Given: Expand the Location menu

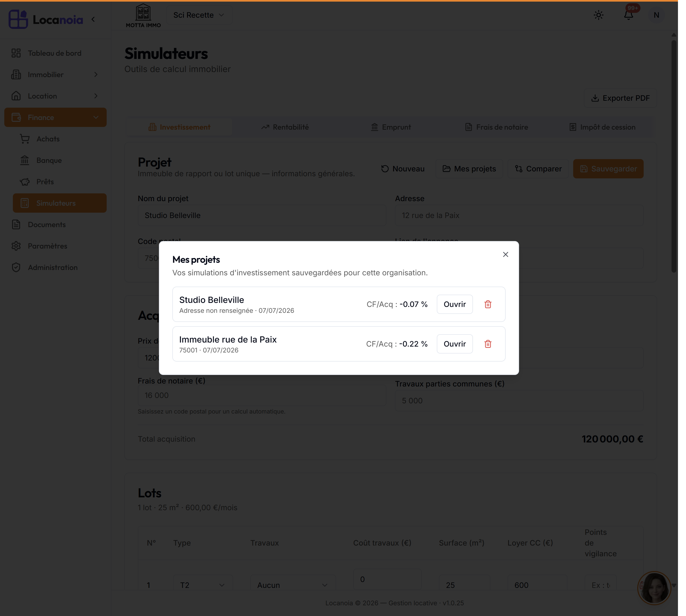Looking at the screenshot, I should 55,96.
